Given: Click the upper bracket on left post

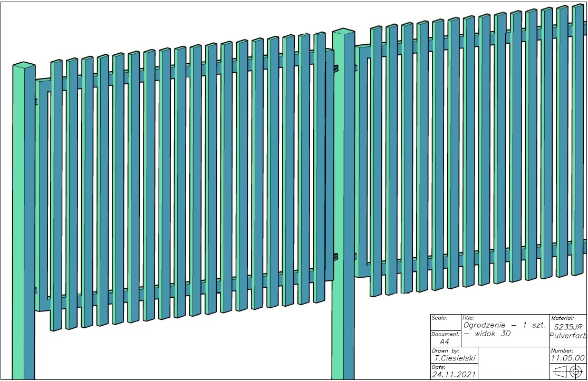Looking at the screenshot, I should [x=36, y=102].
